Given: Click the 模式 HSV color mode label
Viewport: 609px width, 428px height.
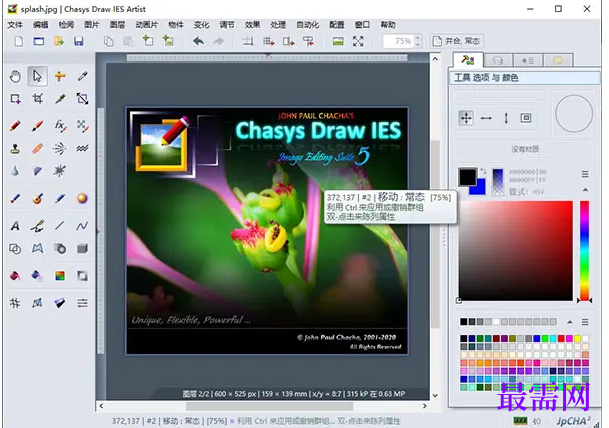Looking at the screenshot, I should 527,191.
